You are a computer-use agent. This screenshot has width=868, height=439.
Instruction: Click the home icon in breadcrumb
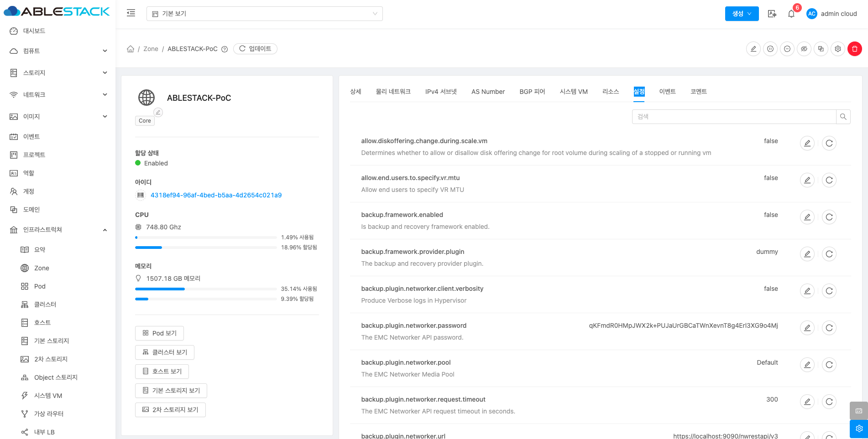pyautogui.click(x=131, y=49)
